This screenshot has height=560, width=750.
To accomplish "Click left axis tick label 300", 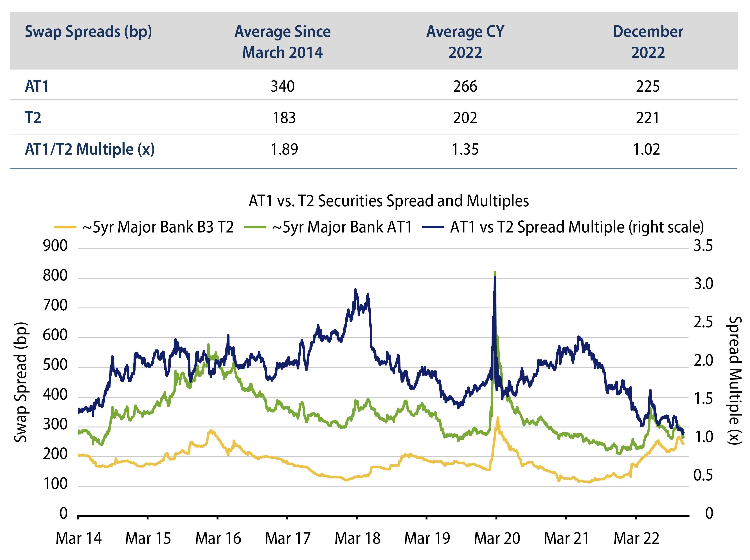I will coord(55,424).
